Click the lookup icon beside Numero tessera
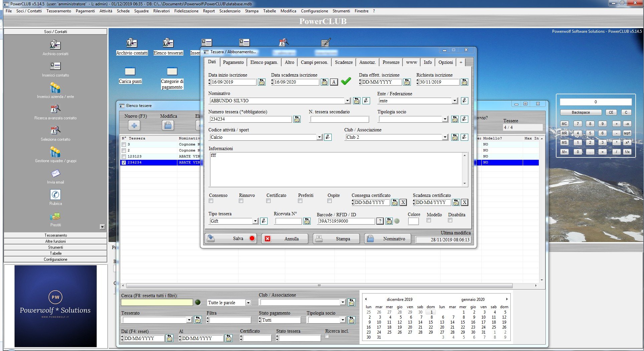This screenshot has height=351, width=644. 297,119
